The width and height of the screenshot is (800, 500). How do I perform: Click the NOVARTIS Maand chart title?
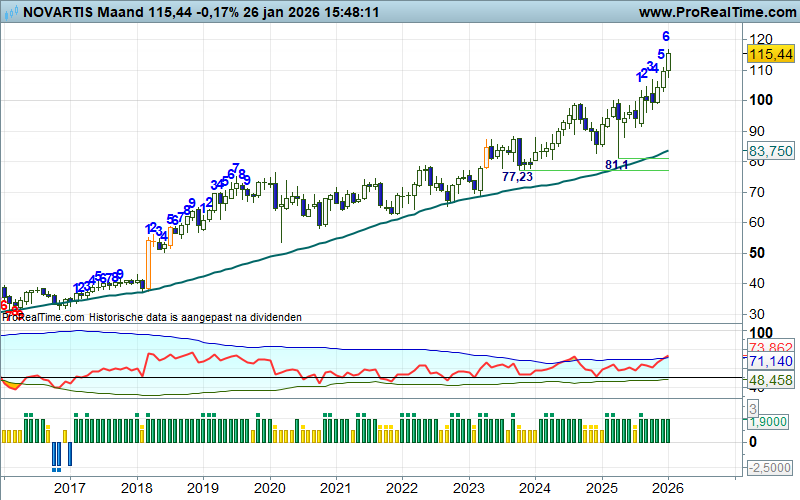coord(68,13)
